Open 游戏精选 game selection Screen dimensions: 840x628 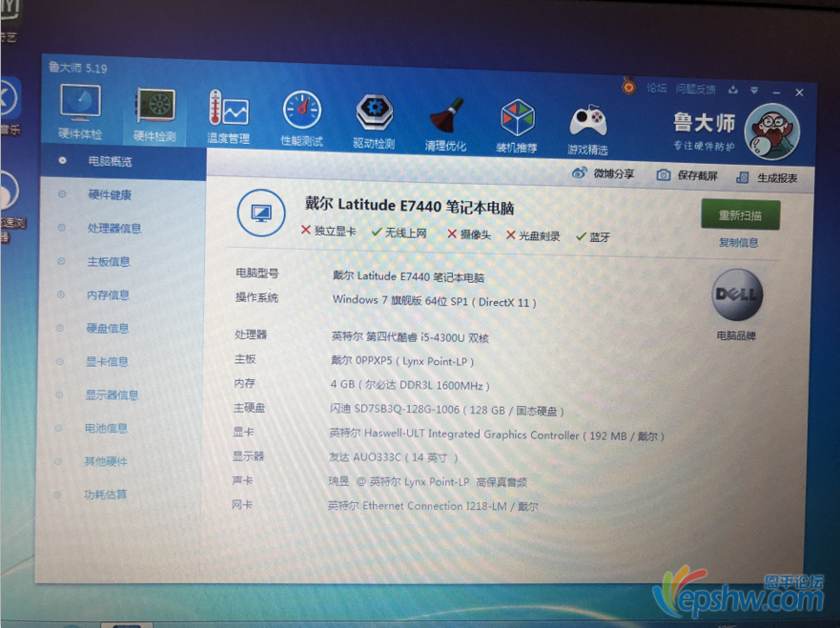pyautogui.click(x=587, y=128)
